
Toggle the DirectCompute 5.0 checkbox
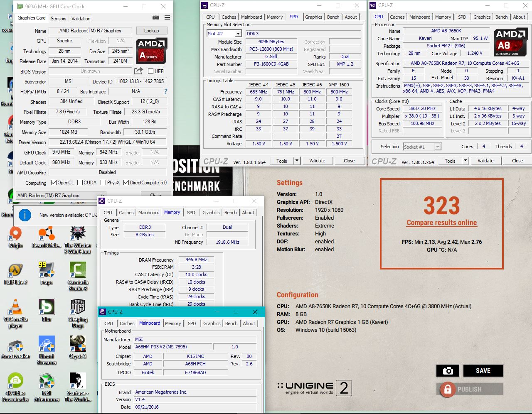point(126,183)
